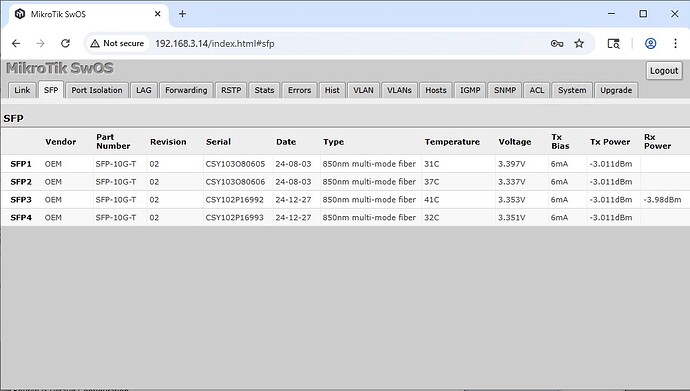The image size is (690, 391).
Task: Click the MikroTik favicon in the tab
Action: tap(20, 14)
